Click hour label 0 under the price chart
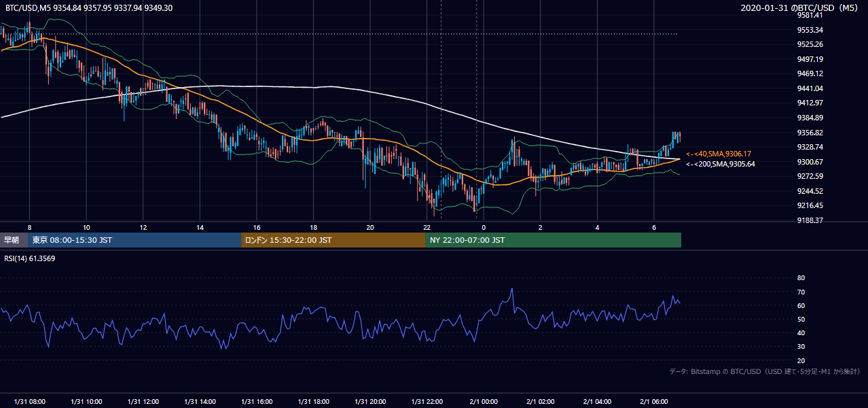The image size is (868, 408). click(x=484, y=227)
